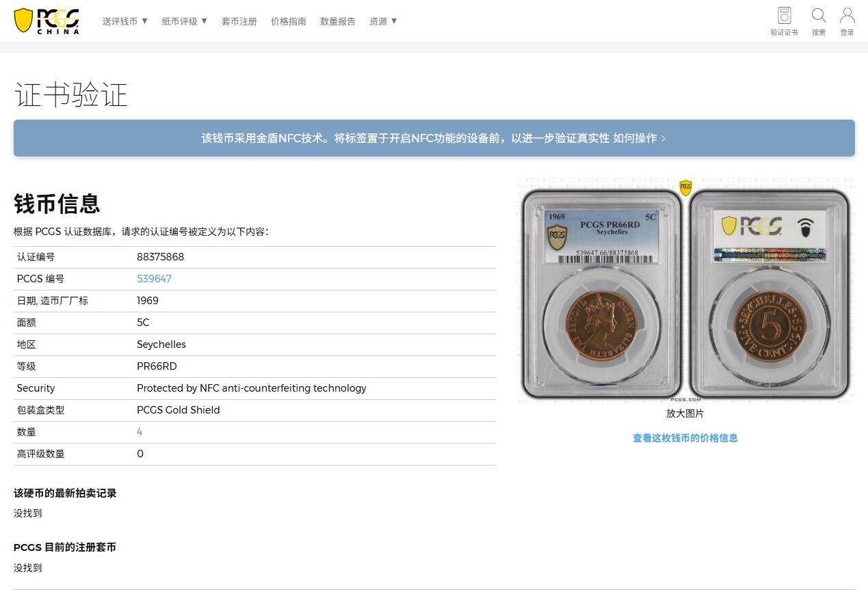
Task: Click the PCGS China logo
Action: pos(47,21)
